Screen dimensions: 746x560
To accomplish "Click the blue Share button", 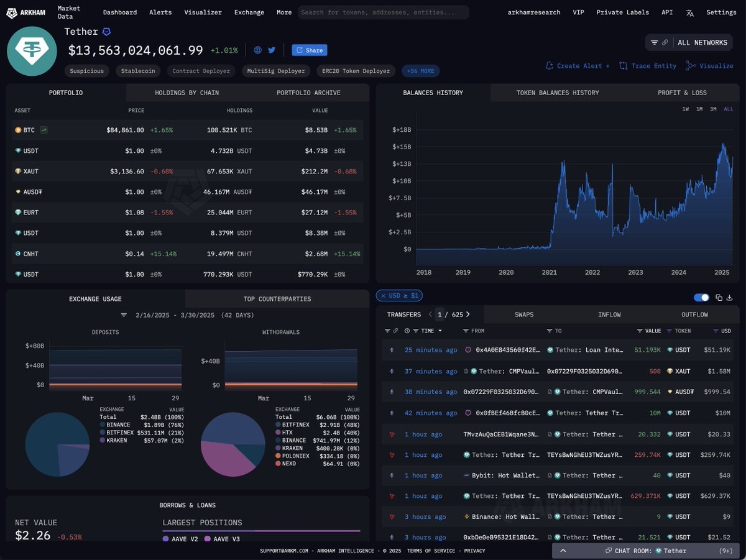I will [309, 50].
